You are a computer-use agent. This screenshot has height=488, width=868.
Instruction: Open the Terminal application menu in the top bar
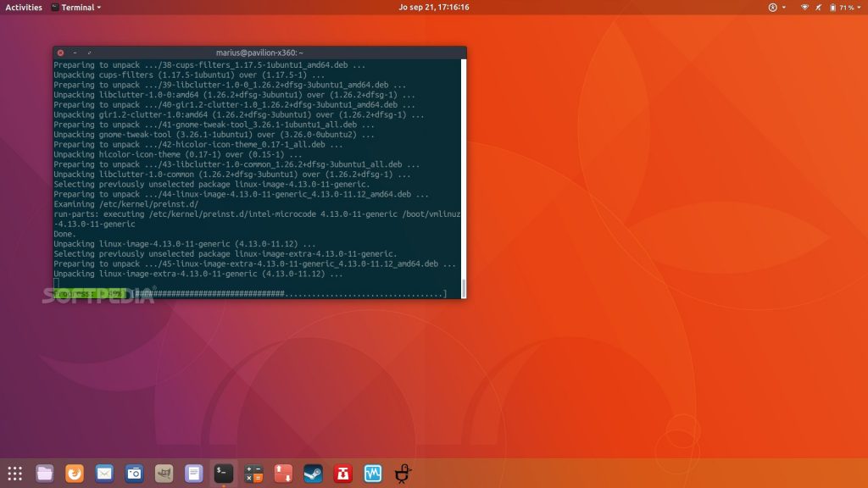coord(77,7)
